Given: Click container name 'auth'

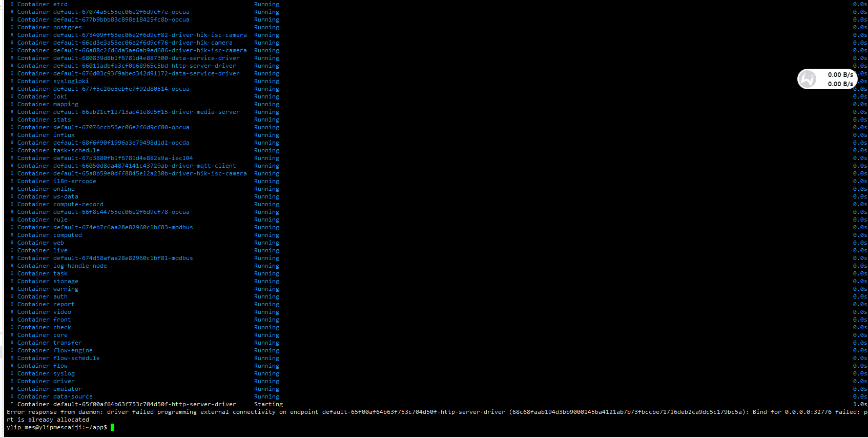Looking at the screenshot, I should [60, 296].
